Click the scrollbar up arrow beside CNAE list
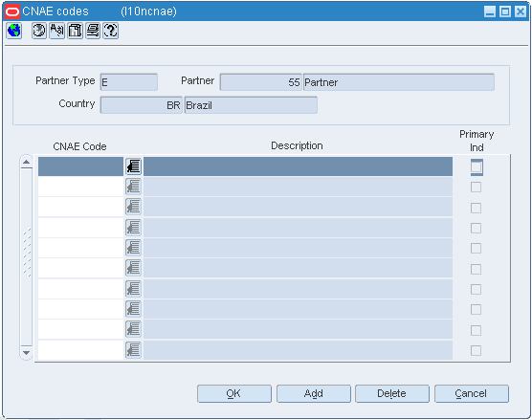Viewport: 532px width, 420px height. point(26,162)
